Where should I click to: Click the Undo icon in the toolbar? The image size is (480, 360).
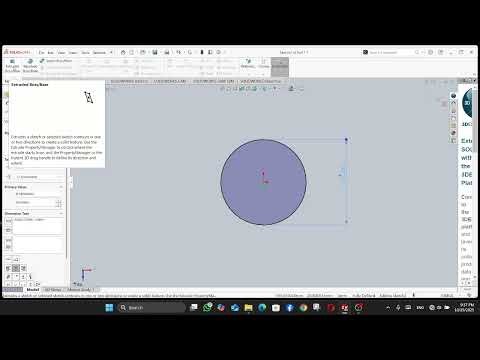click(179, 52)
